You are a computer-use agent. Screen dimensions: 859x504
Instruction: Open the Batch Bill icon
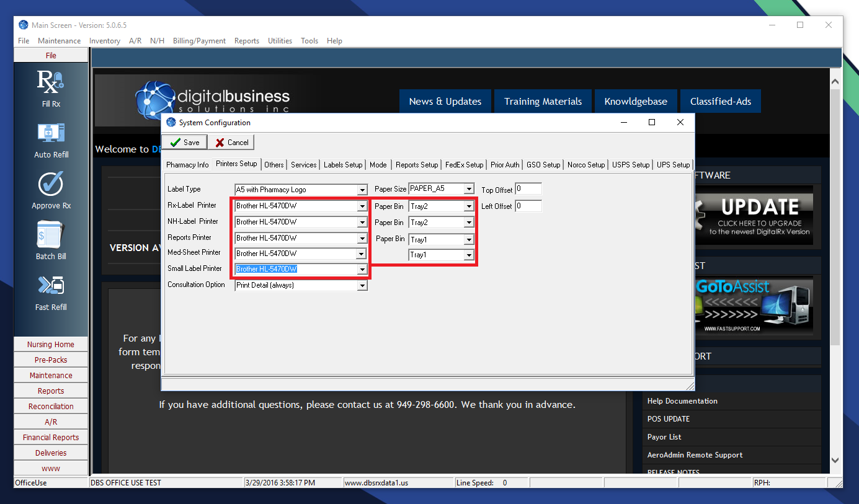tap(51, 235)
